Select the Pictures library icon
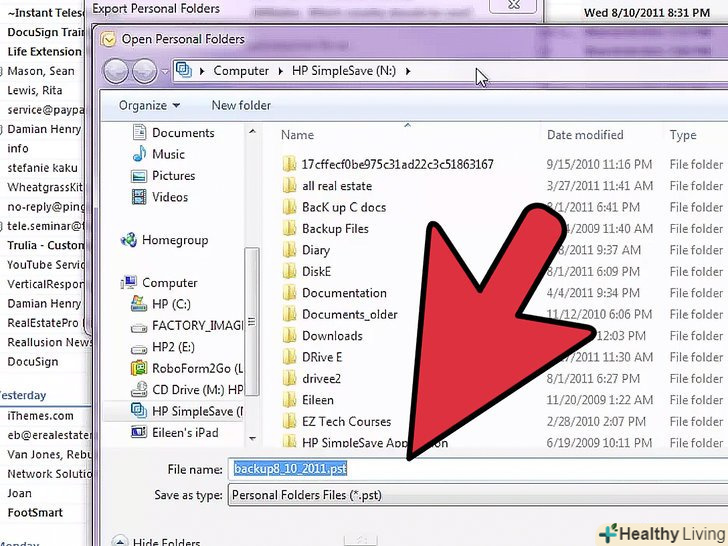Image resolution: width=728 pixels, height=546 pixels. click(x=140, y=176)
